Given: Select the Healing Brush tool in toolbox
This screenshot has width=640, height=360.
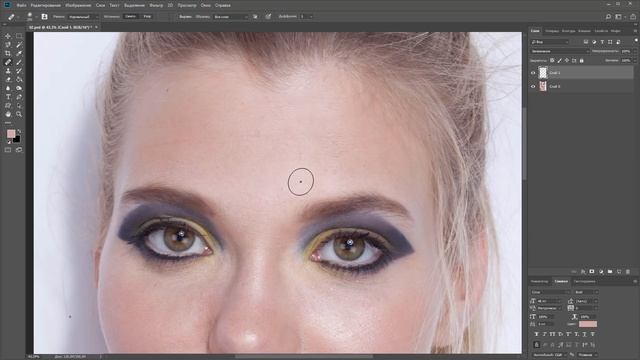Looking at the screenshot, I should [8, 62].
